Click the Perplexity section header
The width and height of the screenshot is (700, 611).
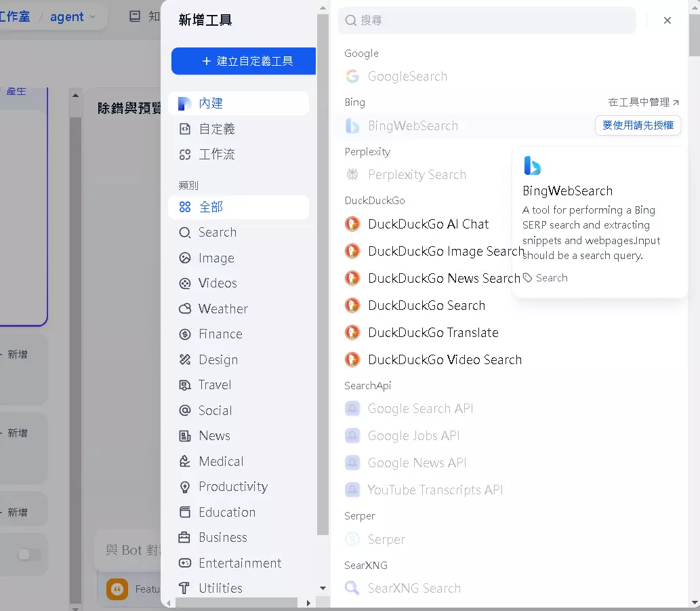(367, 152)
